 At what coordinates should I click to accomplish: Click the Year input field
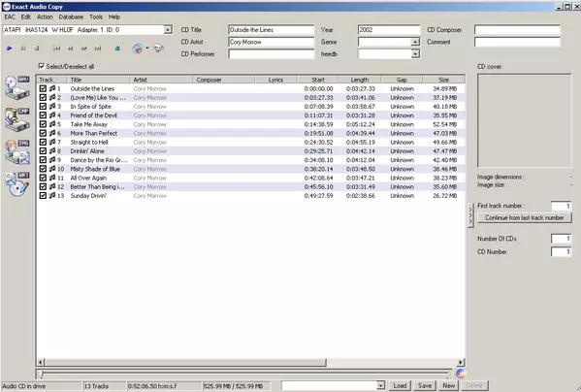389,30
